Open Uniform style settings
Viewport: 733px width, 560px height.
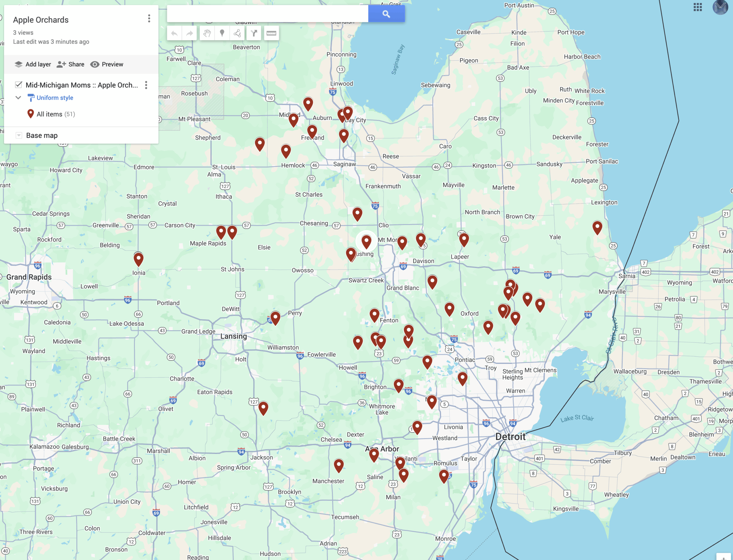(x=55, y=98)
